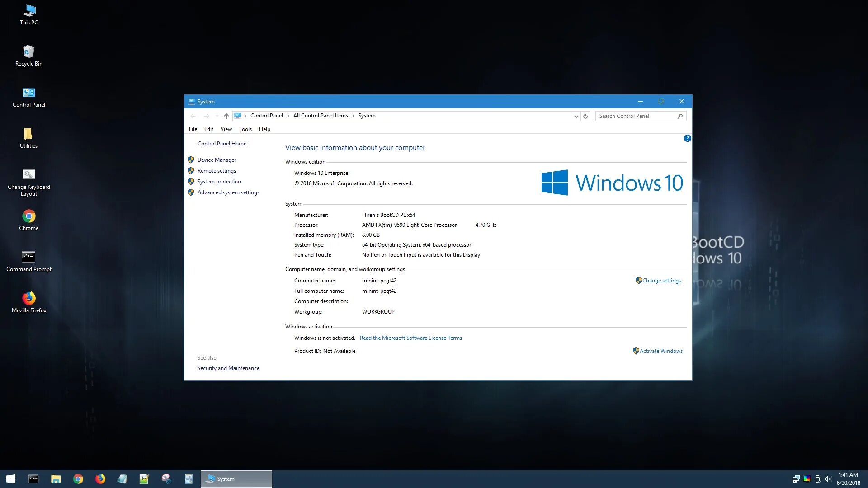Open the View menu
Image resolution: width=868 pixels, height=488 pixels.
coord(226,129)
